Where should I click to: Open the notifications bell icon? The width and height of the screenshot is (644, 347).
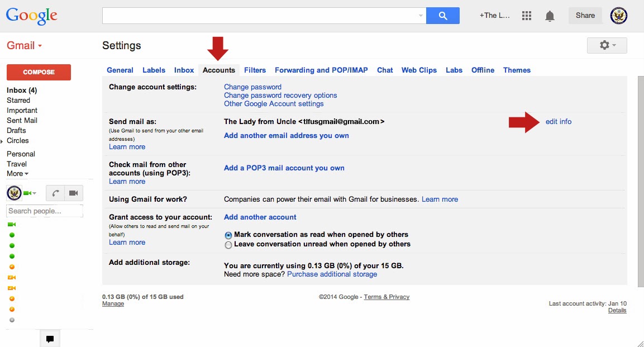click(x=550, y=16)
